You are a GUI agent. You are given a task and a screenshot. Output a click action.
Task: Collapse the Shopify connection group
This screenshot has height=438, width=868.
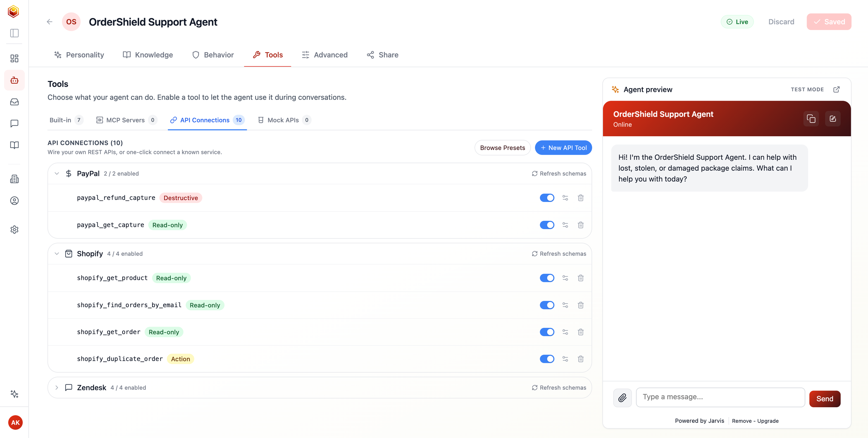tap(57, 254)
